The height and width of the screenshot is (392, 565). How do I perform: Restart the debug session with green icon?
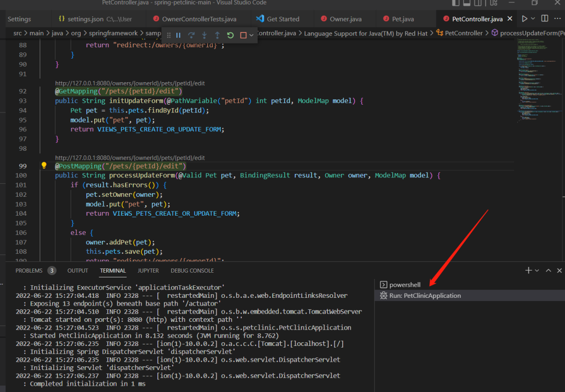(230, 36)
